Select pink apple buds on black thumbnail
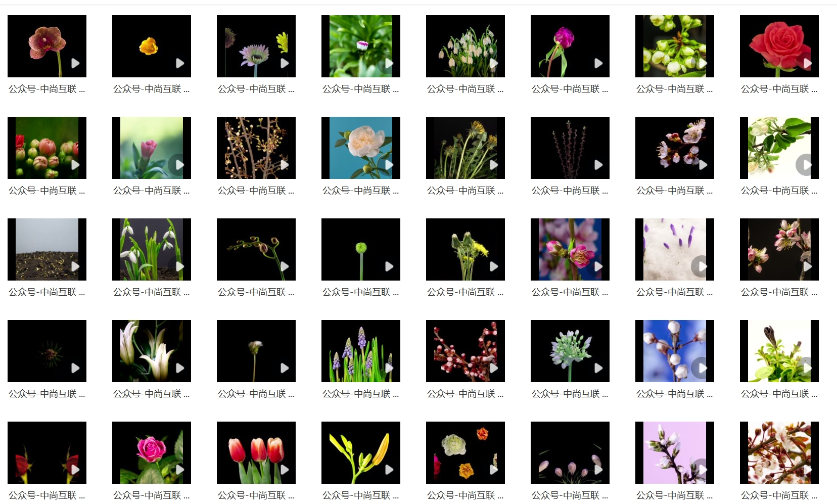 (779, 249)
